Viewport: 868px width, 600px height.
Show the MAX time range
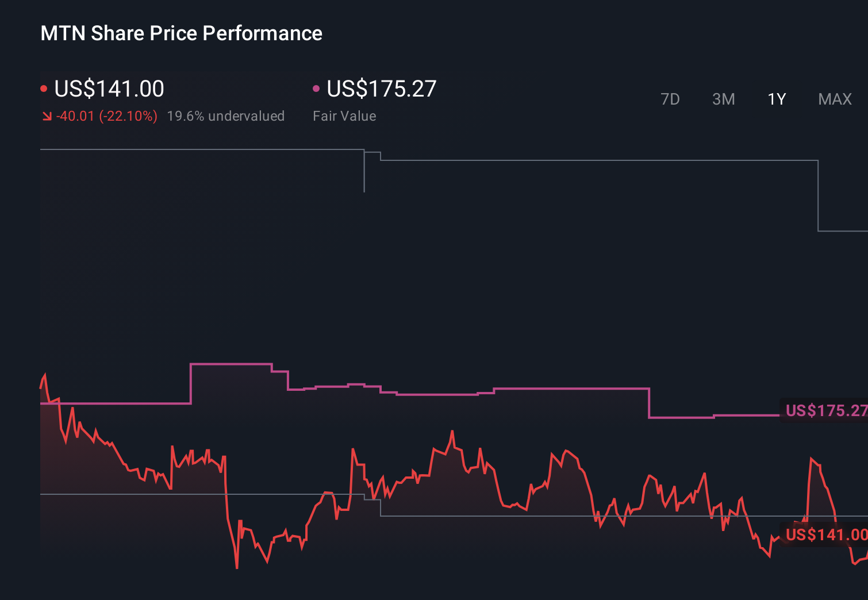pyautogui.click(x=835, y=99)
